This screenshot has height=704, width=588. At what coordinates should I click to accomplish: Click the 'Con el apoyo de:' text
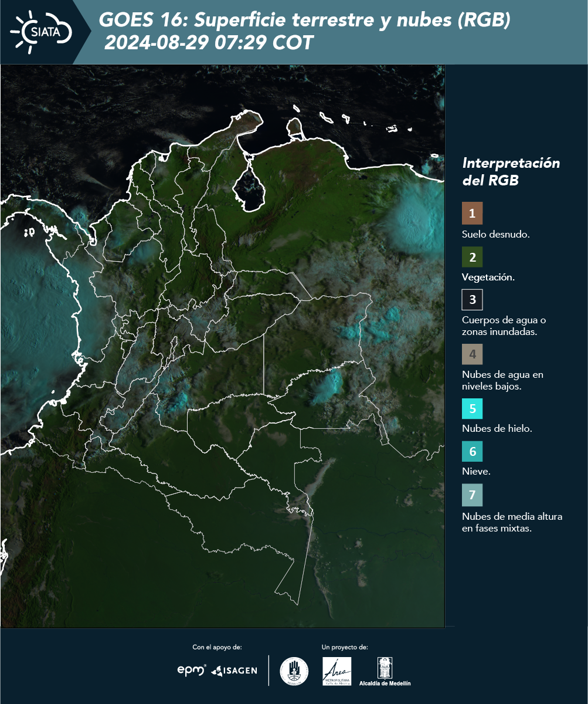[217, 647]
